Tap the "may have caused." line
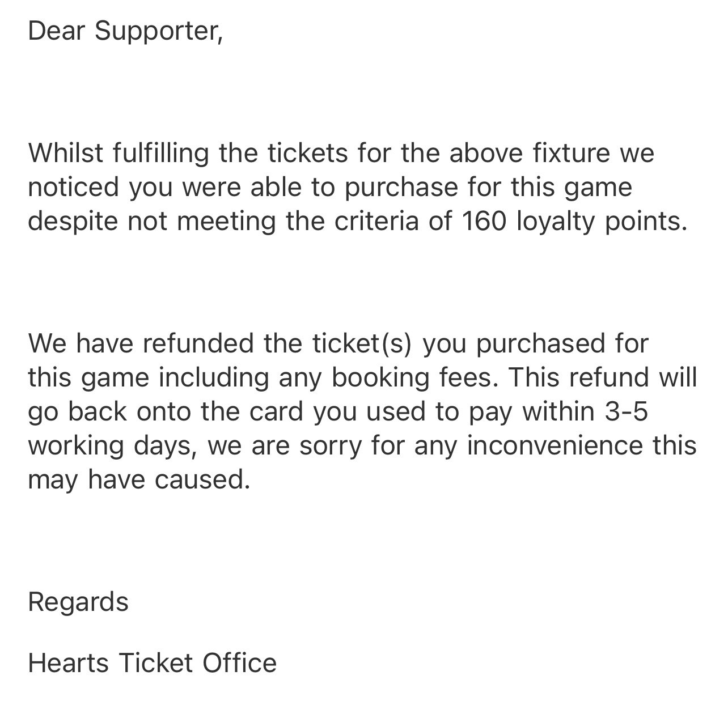 139,479
